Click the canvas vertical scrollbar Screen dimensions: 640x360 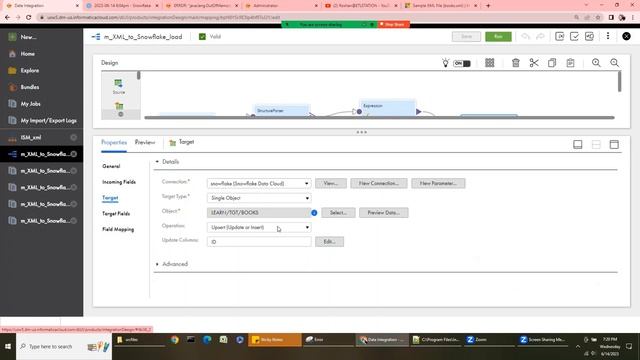[x=619, y=82]
